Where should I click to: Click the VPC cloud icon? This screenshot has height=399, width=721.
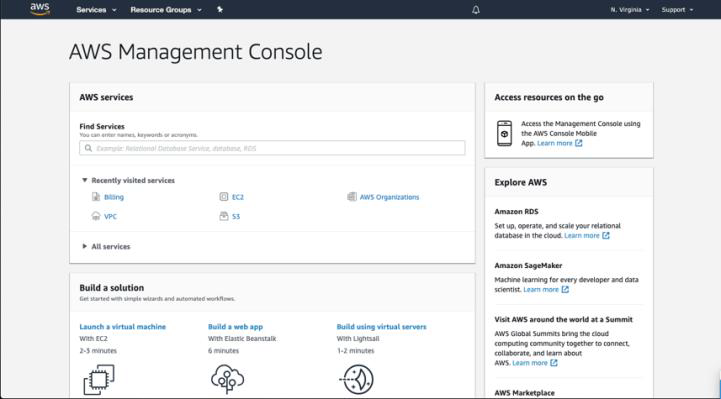click(96, 216)
